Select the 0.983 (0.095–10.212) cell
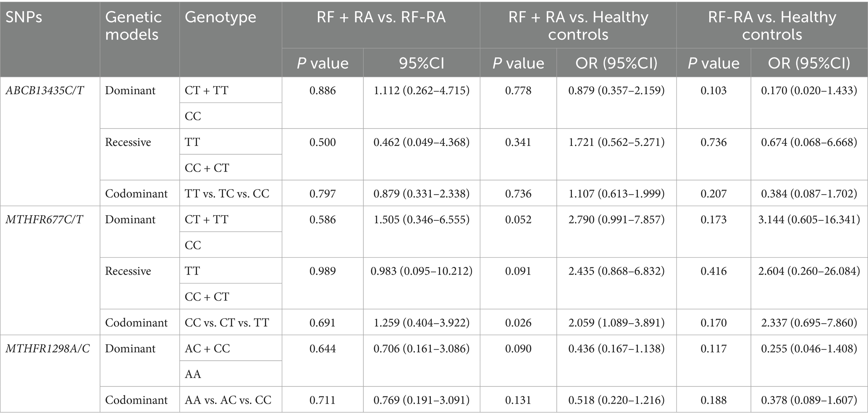868x420 pixels. tap(421, 271)
